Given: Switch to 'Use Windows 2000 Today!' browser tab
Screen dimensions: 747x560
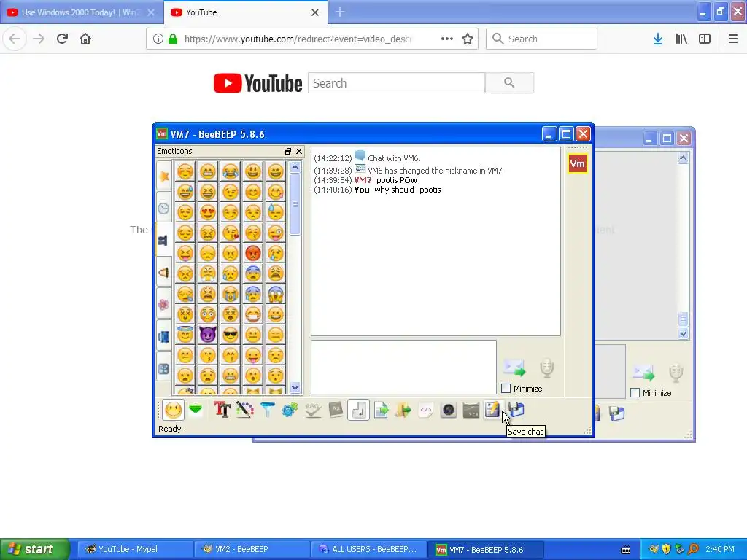Looking at the screenshot, I should 80,12.
